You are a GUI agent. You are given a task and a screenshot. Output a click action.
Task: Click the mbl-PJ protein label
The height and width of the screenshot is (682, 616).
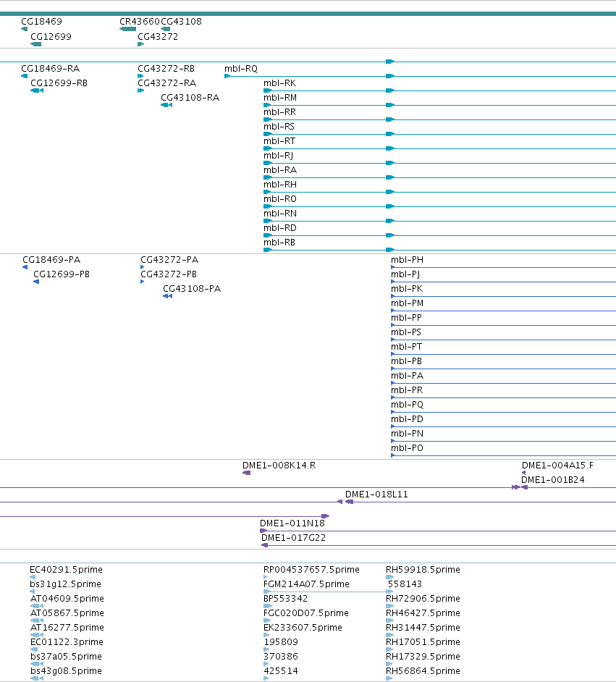(x=405, y=274)
